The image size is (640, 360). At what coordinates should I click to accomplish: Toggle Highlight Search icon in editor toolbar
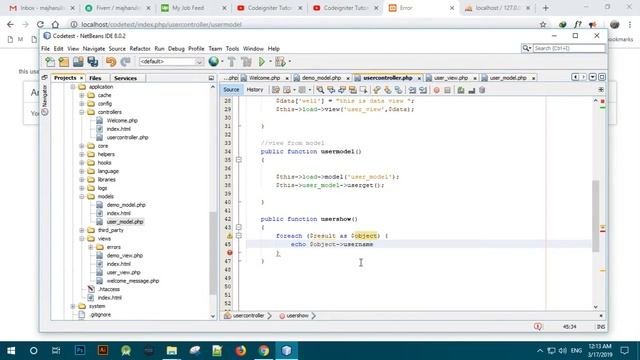pos(353,90)
